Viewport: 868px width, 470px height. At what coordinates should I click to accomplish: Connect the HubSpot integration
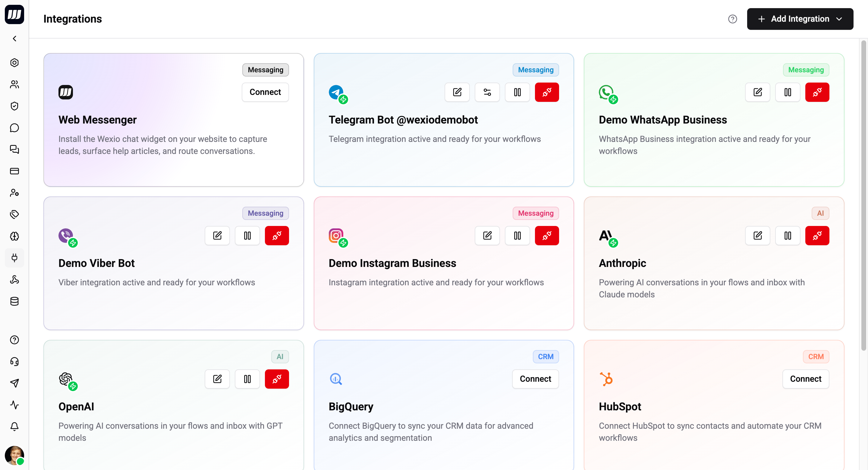point(806,379)
